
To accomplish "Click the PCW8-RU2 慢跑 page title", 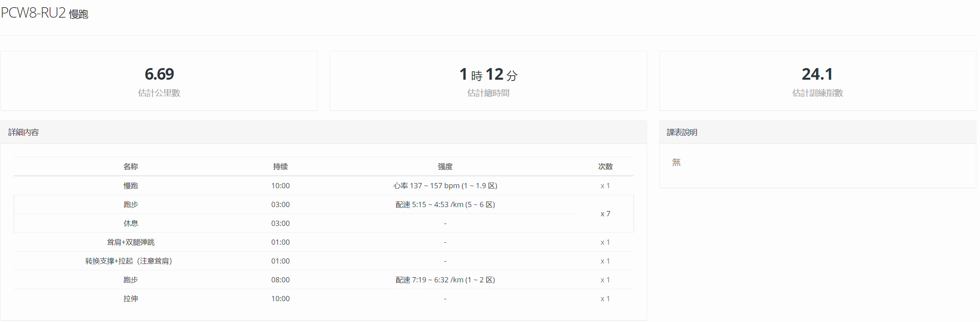I will 45,13.
